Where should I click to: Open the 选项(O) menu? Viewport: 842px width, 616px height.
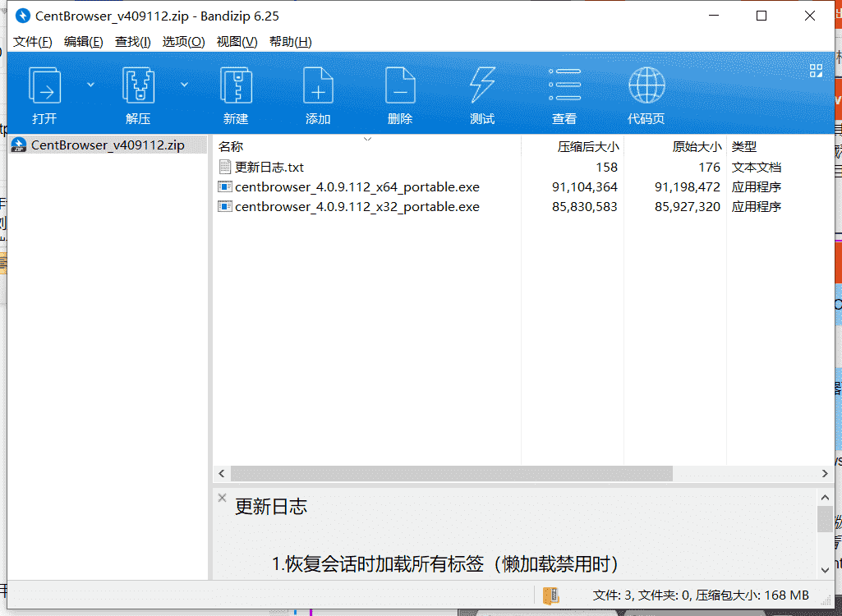tap(184, 42)
